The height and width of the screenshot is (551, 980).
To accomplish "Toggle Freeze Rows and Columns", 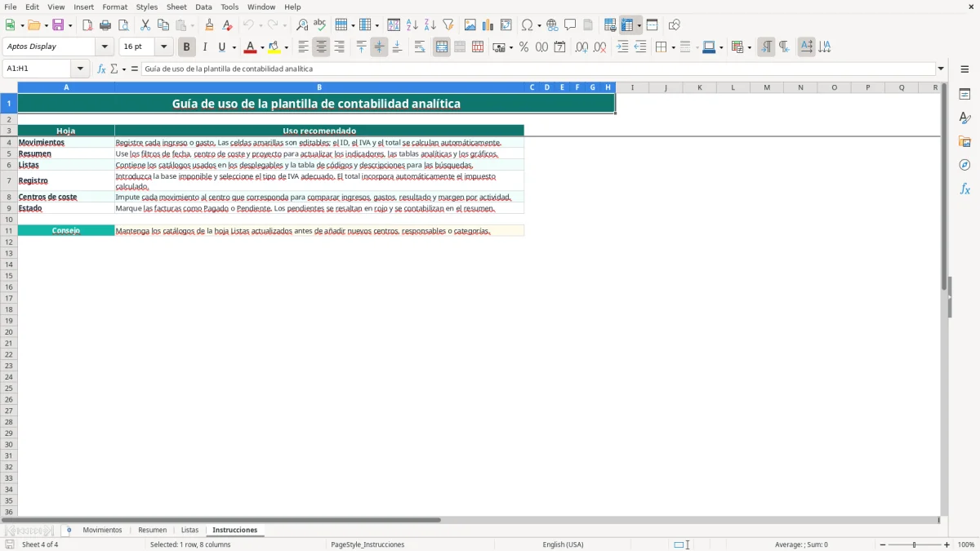I will pyautogui.click(x=628, y=25).
